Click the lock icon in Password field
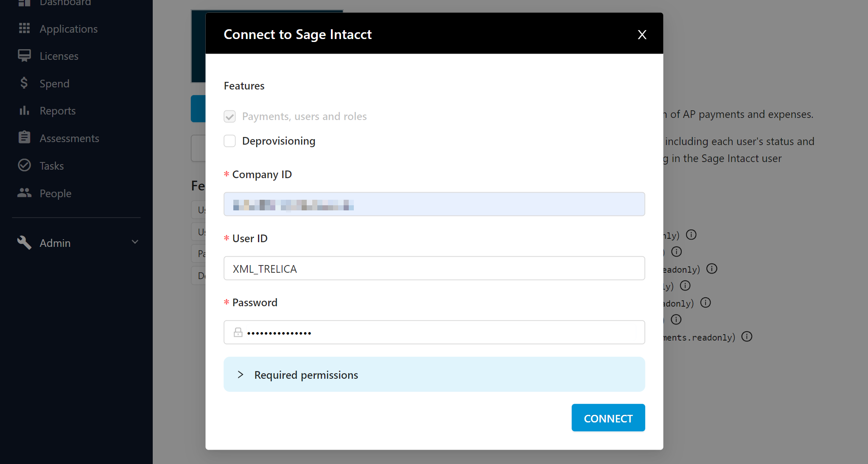This screenshot has height=464, width=868. pos(238,332)
